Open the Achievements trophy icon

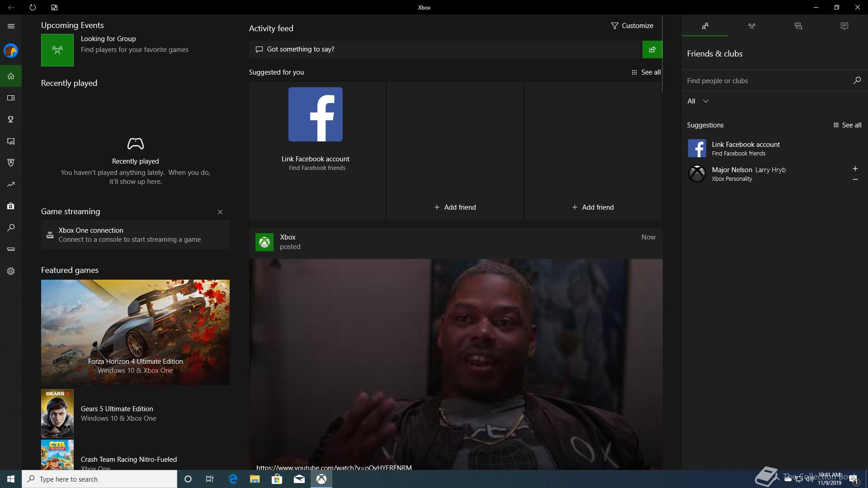[11, 119]
